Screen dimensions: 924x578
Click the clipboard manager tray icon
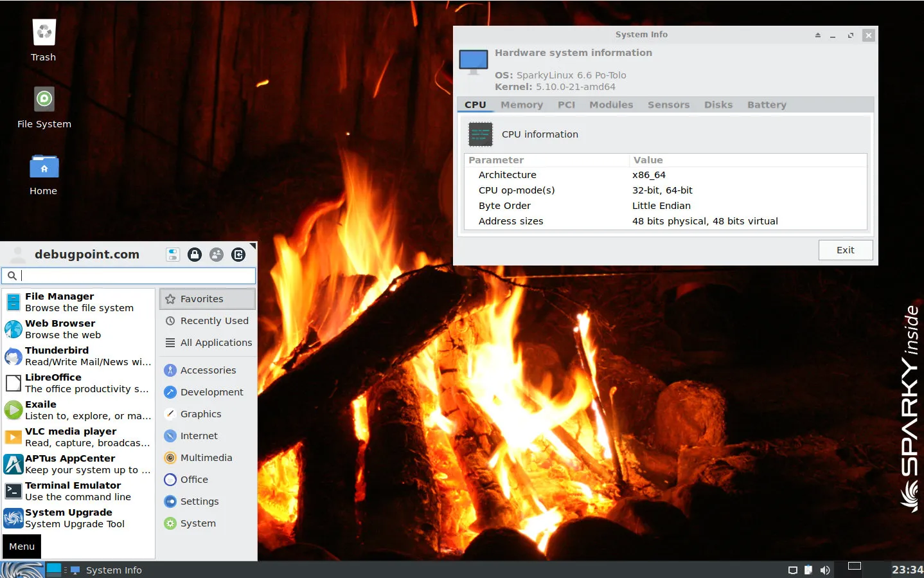[808, 570]
